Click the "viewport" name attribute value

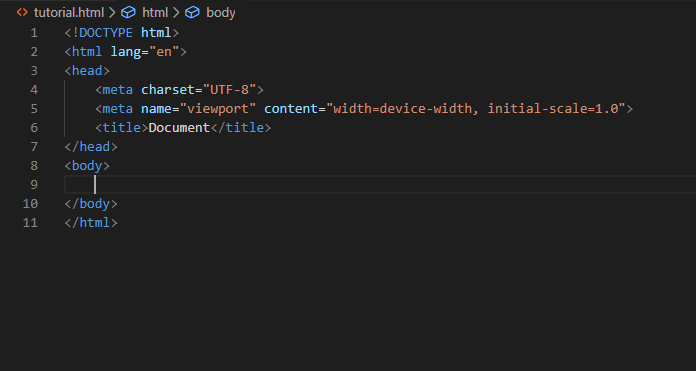218,109
